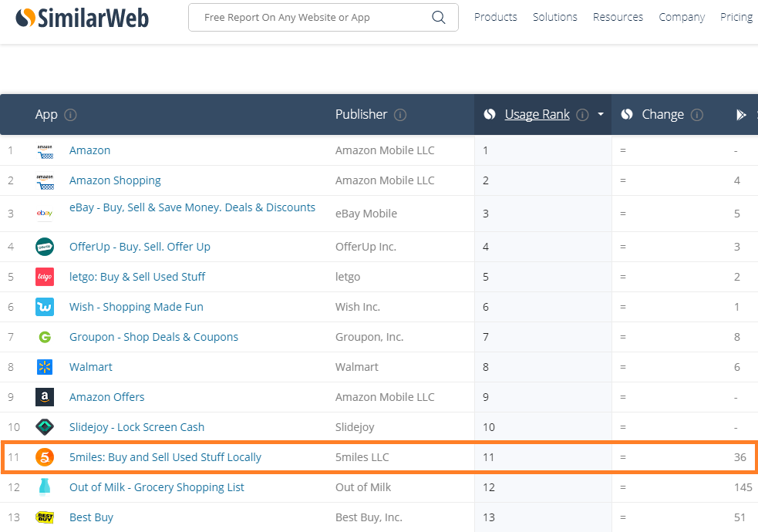
Task: Click SimilarWeb icon beside Usage Rank
Action: point(490,115)
